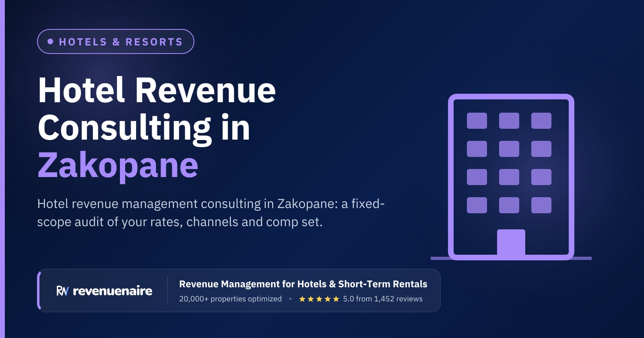Click the "Hotel Revenue" headline line
Image resolution: width=644 pixels, height=338 pixels.
pos(157,90)
